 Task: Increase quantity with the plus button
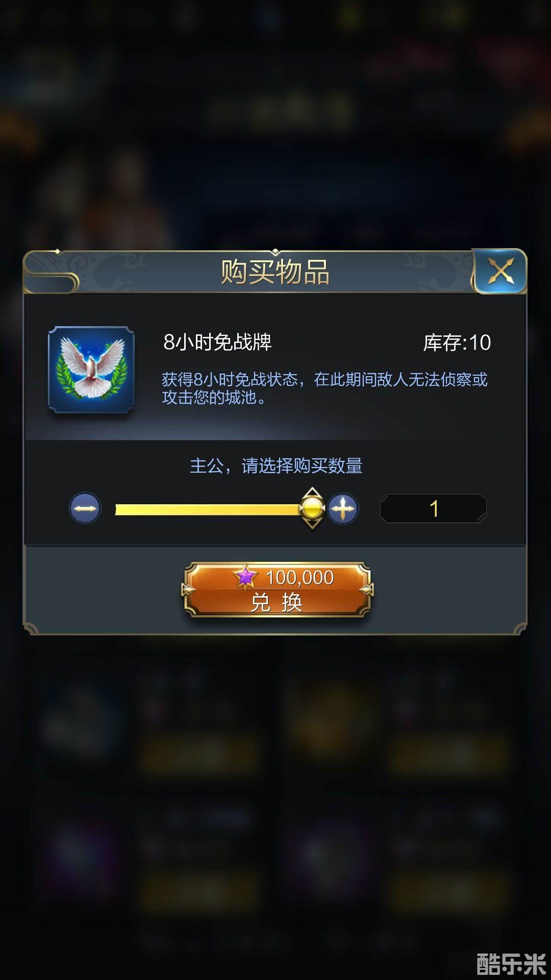(343, 508)
